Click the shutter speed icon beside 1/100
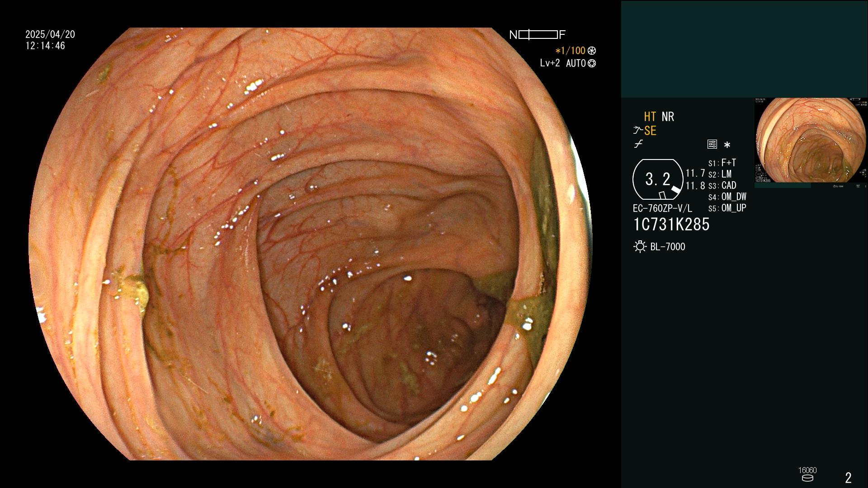The width and height of the screenshot is (868, 488). 591,51
